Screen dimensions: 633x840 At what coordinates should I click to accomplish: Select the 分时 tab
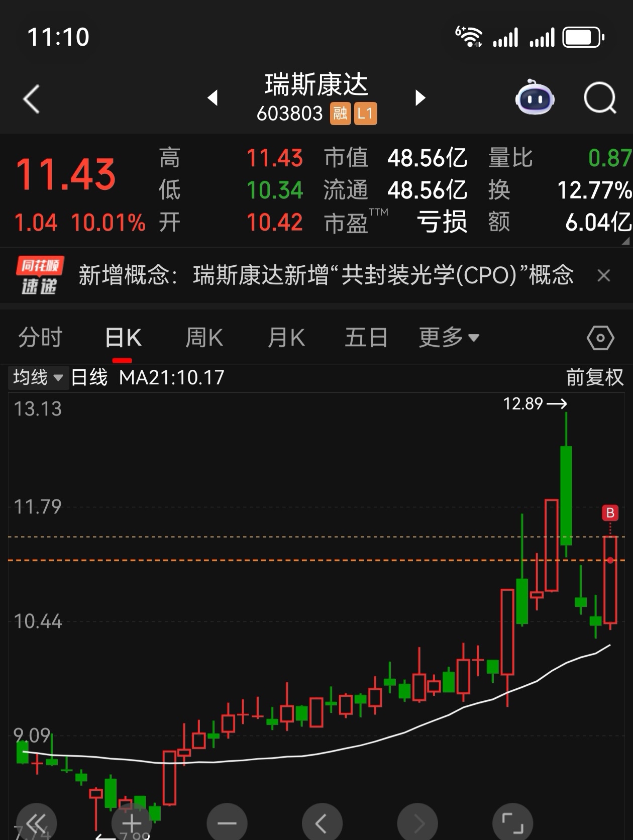[40, 338]
